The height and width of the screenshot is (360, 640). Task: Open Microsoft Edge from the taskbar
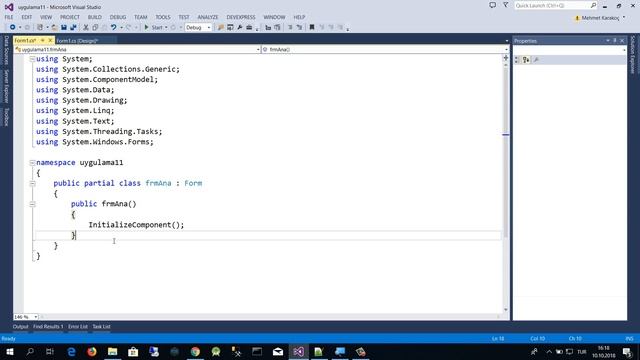(71, 351)
